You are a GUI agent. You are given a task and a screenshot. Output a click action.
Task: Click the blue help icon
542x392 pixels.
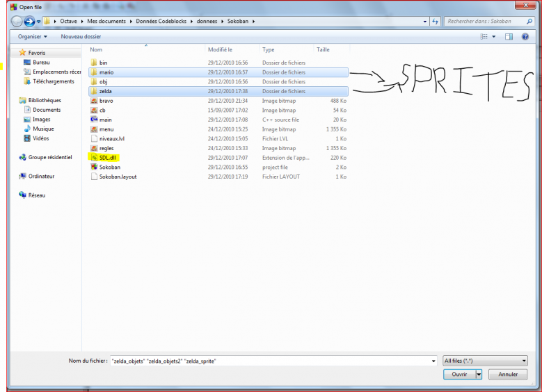point(525,37)
